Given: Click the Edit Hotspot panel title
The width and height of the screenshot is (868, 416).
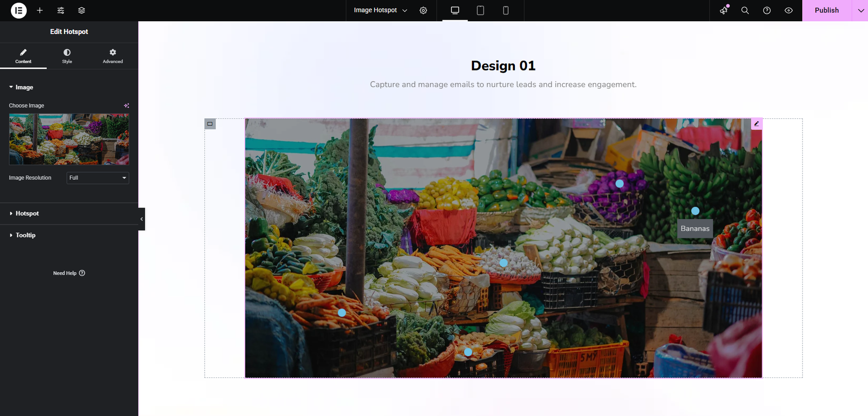Looking at the screenshot, I should pyautogui.click(x=69, y=31).
